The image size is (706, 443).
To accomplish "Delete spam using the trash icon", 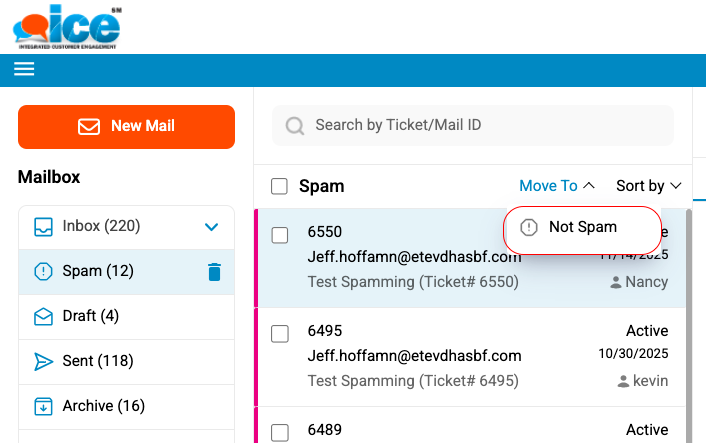I will [214, 272].
